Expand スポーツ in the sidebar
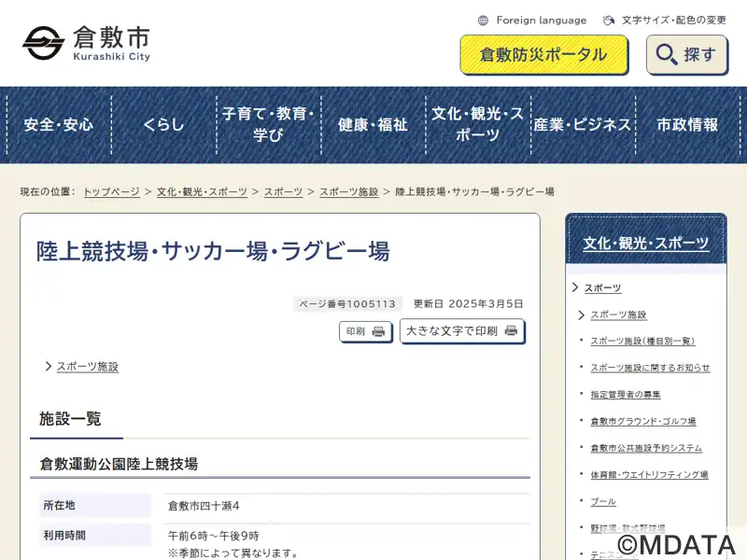 (x=602, y=288)
